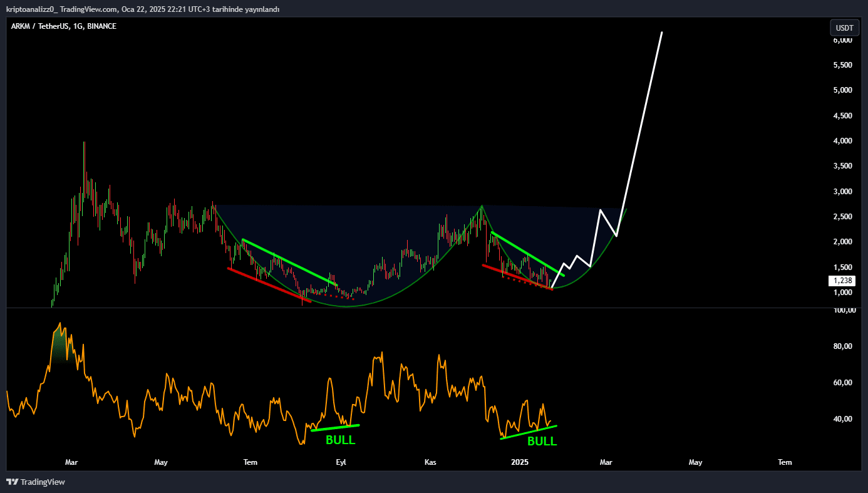Click the 80,00 indicator axis label
The width and height of the screenshot is (868, 493).
point(844,346)
